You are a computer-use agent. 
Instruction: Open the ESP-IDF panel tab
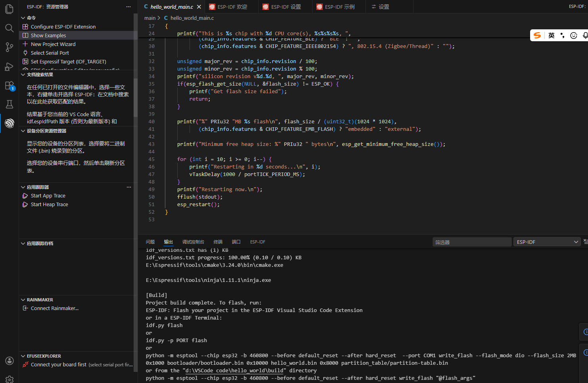click(x=258, y=242)
